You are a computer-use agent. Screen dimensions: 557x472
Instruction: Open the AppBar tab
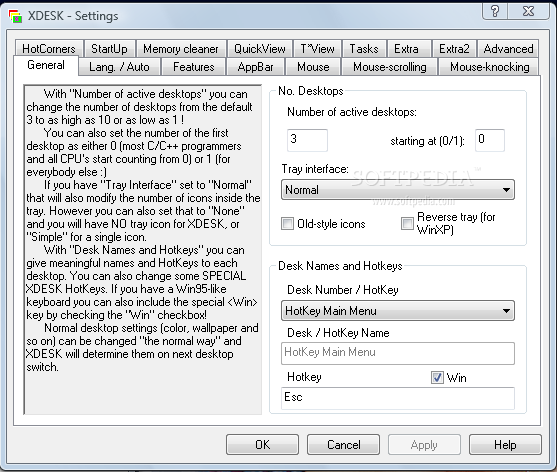click(255, 67)
